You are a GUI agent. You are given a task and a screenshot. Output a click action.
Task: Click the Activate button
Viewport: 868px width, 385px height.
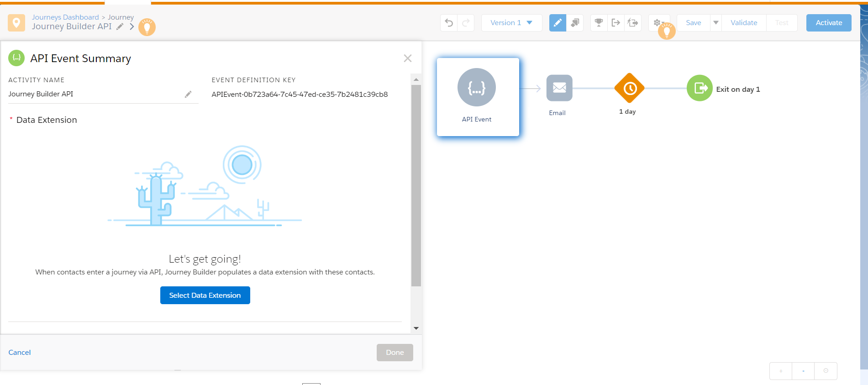tap(829, 23)
